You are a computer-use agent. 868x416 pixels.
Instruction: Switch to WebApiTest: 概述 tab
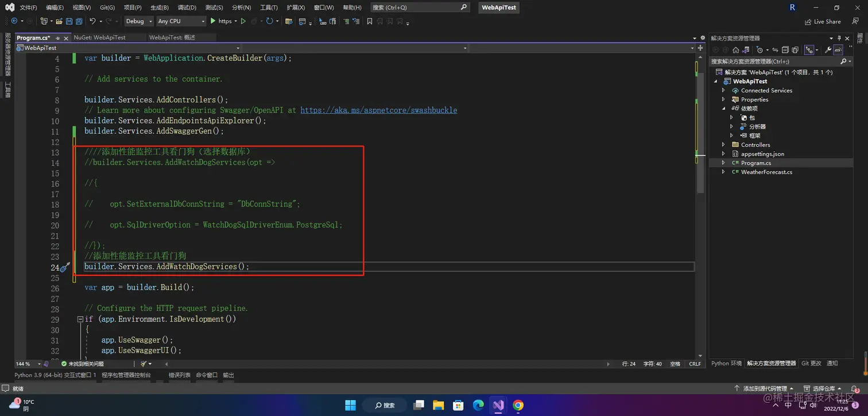[172, 37]
